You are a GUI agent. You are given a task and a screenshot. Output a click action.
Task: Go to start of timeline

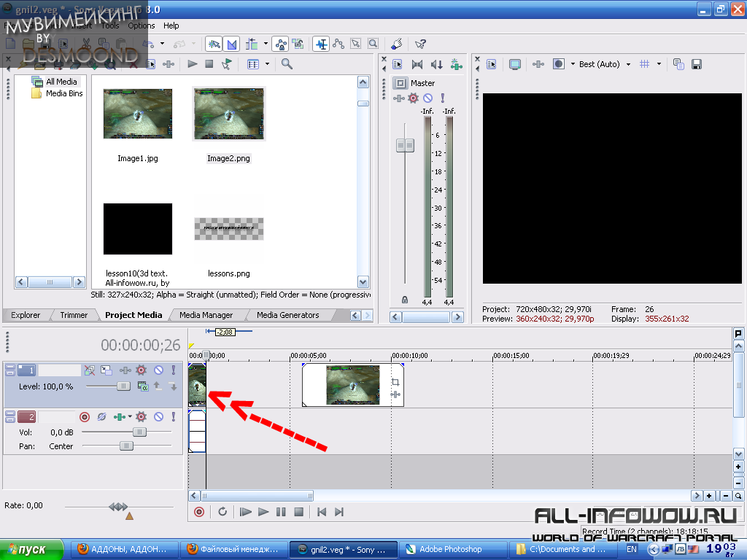point(322,512)
